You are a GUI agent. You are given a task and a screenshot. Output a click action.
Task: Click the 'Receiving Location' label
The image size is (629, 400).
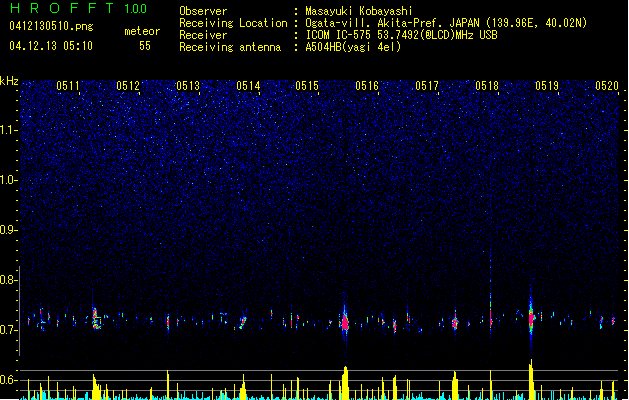[x=233, y=23]
